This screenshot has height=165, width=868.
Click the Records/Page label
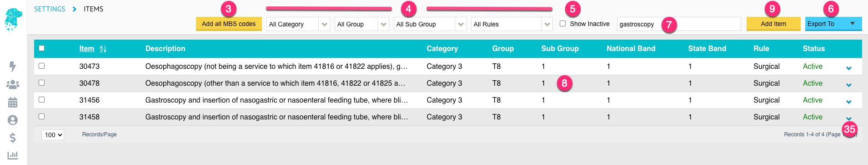point(100,134)
